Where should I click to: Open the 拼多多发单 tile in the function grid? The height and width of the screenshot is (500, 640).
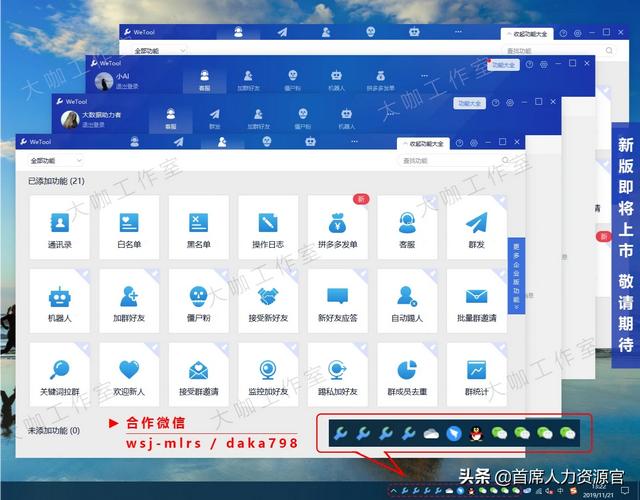coord(338,227)
